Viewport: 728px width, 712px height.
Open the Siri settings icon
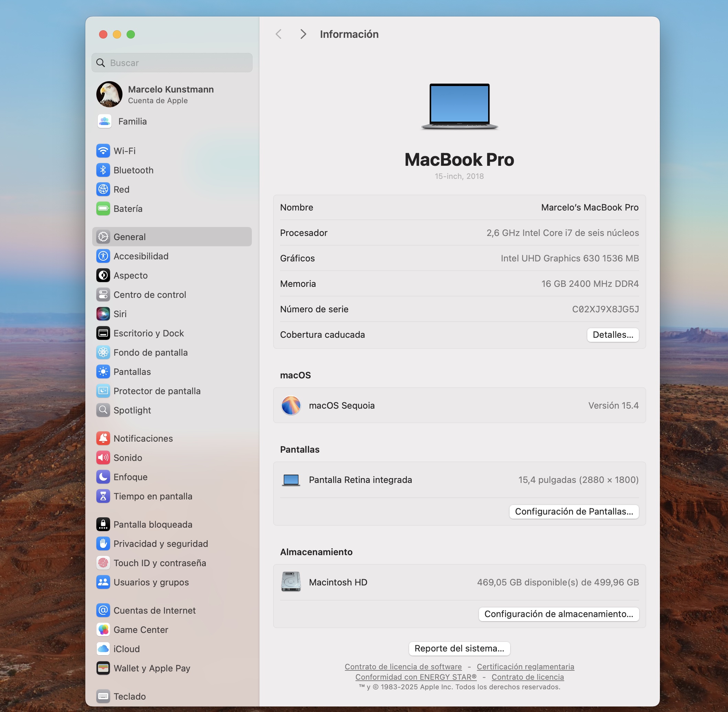click(x=103, y=314)
